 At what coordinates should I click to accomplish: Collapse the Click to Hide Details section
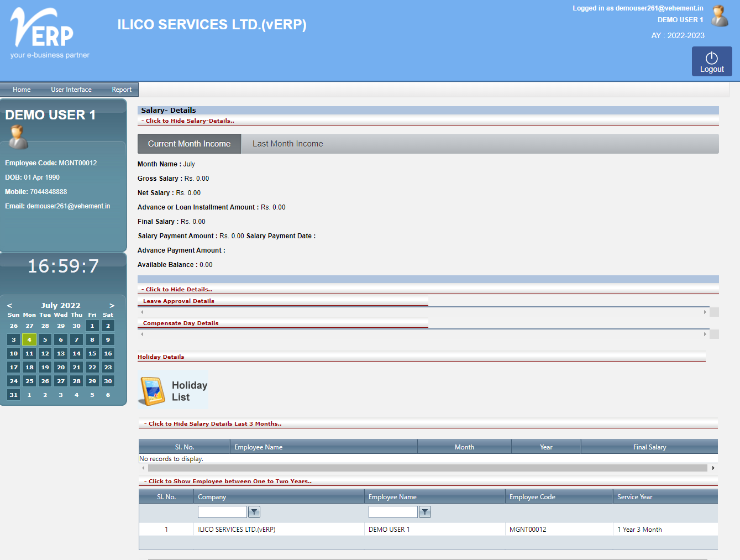pyautogui.click(x=177, y=290)
